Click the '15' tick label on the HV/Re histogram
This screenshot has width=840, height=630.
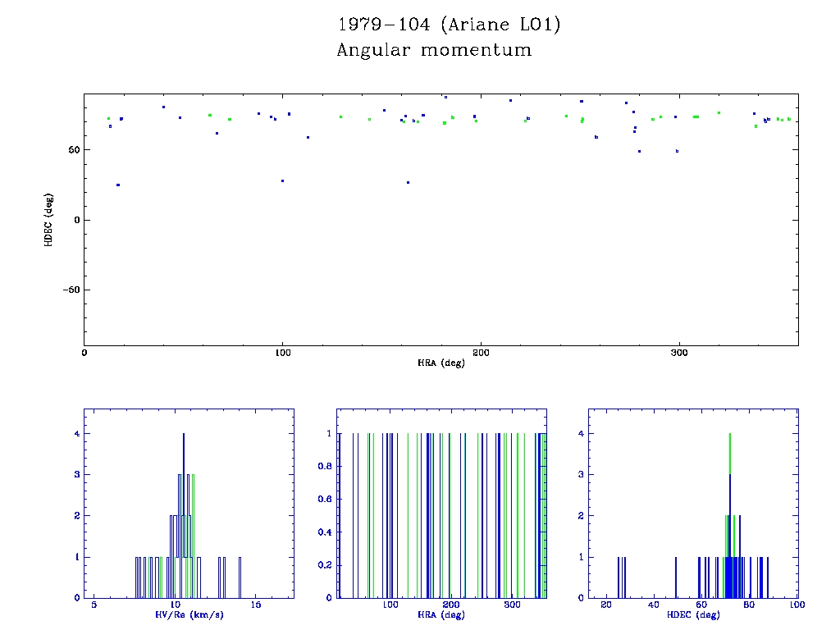point(256,605)
